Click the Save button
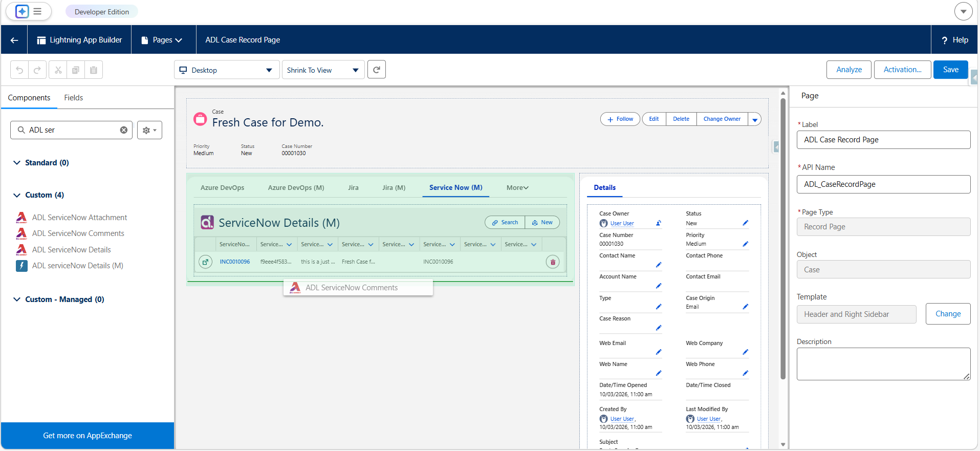Image resolution: width=980 pixels, height=451 pixels. pyautogui.click(x=951, y=70)
